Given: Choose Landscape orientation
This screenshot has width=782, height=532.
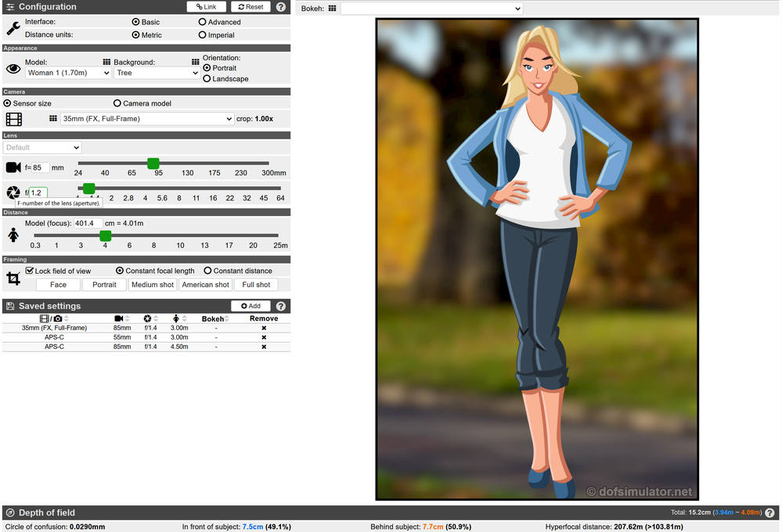Looking at the screenshot, I should (x=207, y=78).
